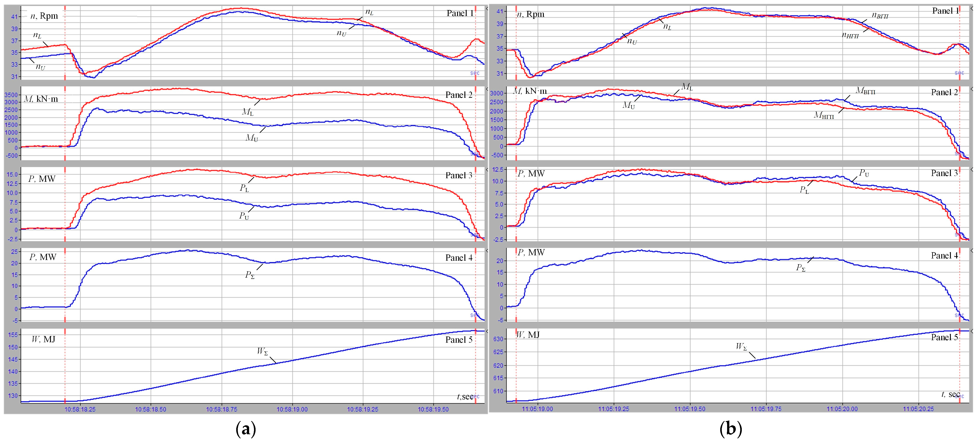Click the Panel 5 label in chart (a)
This screenshot has height=442, width=980.
point(459,339)
